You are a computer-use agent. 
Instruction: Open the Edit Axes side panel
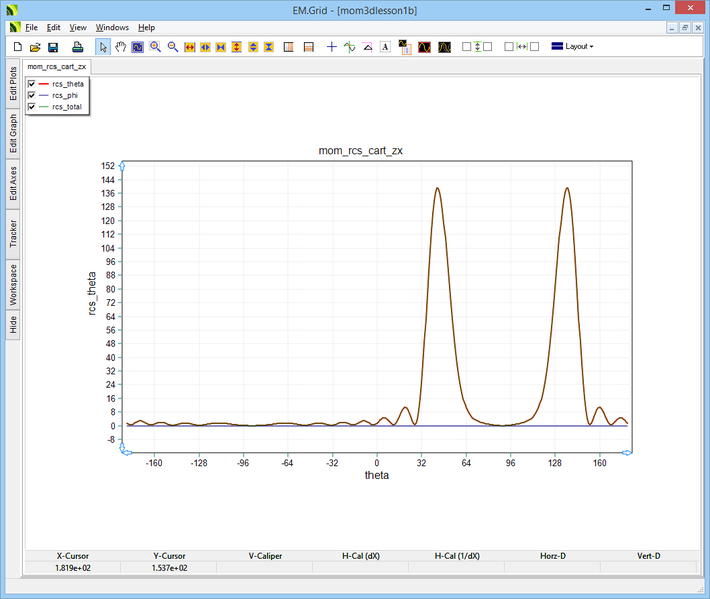tap(13, 183)
